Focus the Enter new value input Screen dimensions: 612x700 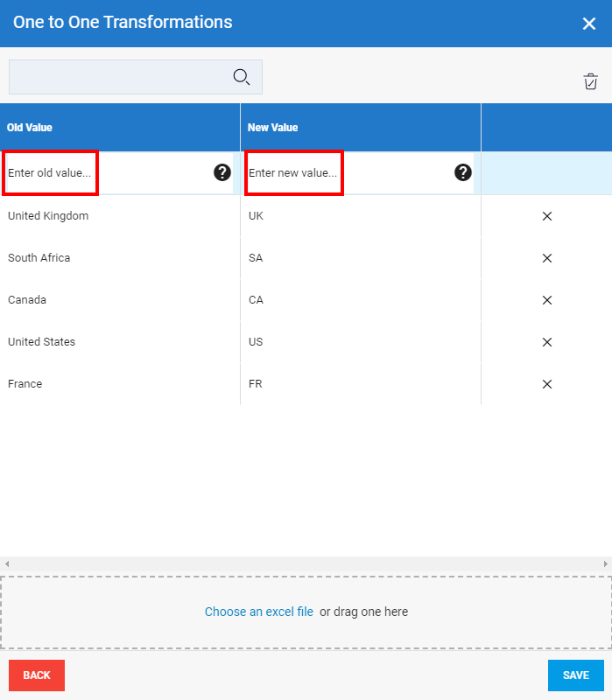tap(293, 173)
